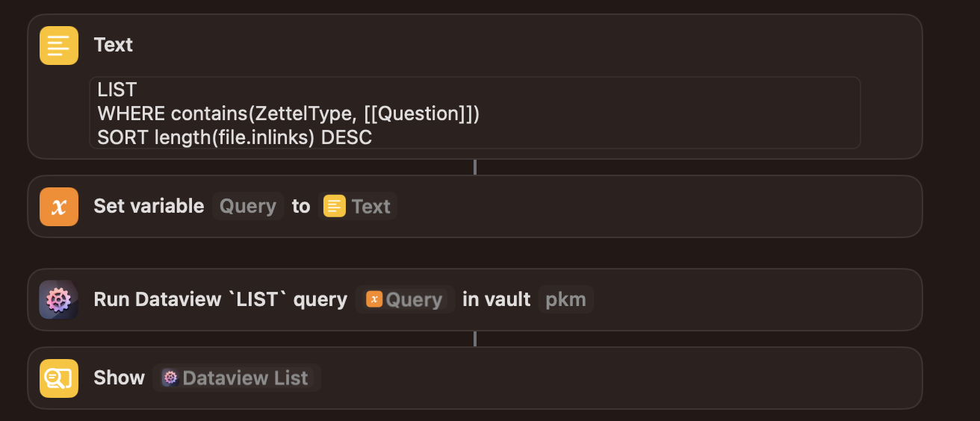Screen dimensions: 980x421
Task: Click the Query variable name field
Action: tap(248, 206)
